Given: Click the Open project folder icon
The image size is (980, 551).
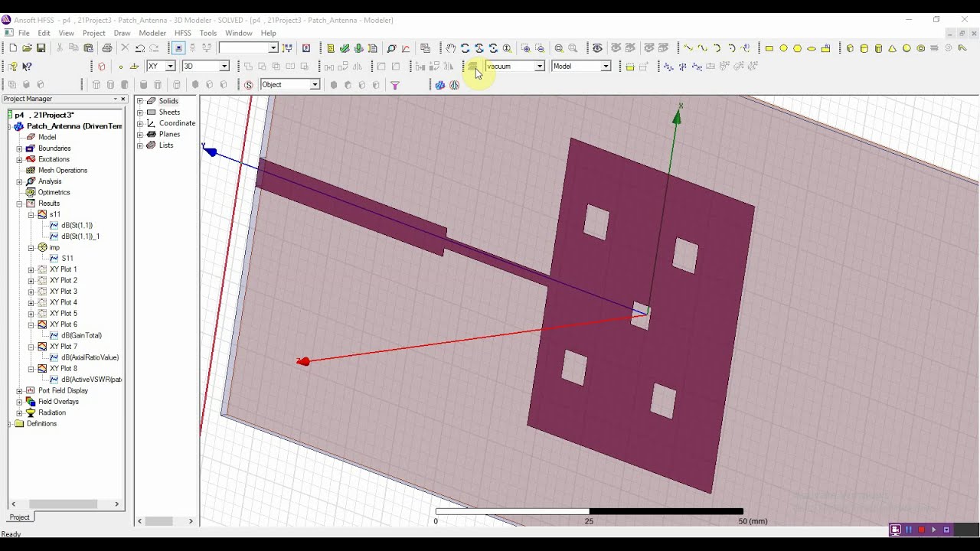Looking at the screenshot, I should coord(27,48).
